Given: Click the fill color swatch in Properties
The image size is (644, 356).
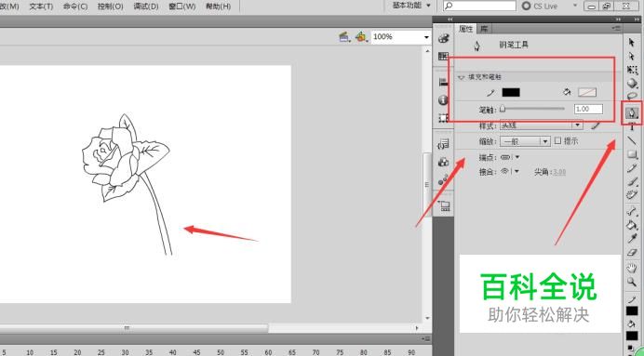Looking at the screenshot, I should [587, 92].
